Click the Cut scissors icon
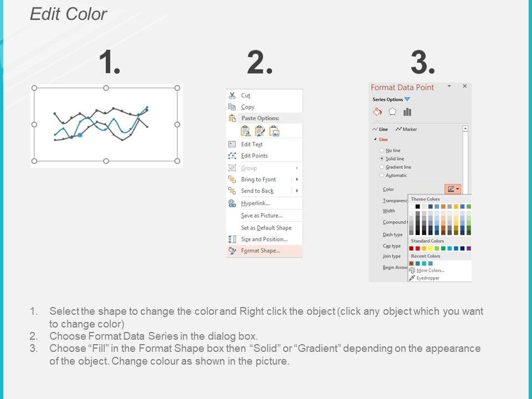The width and height of the screenshot is (532, 399). 232,95
